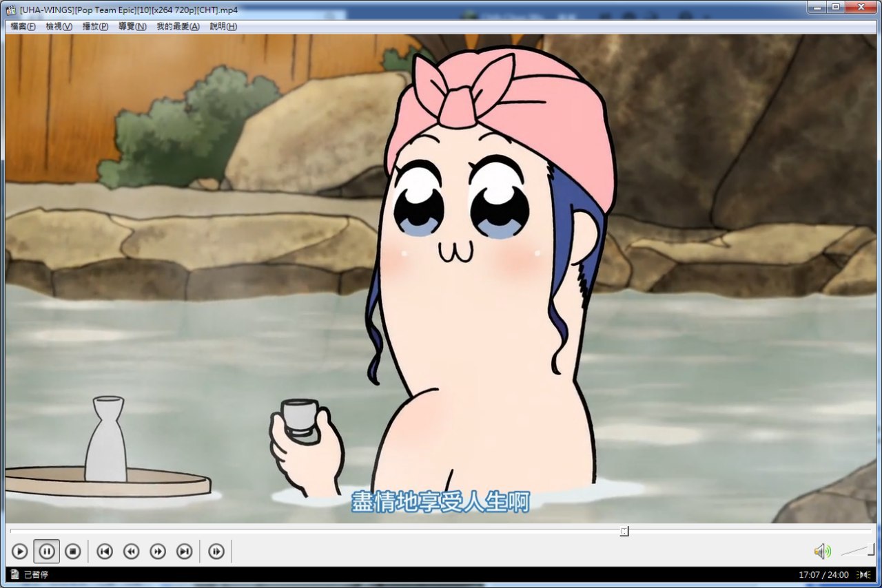Skip to the previous file

point(105,552)
